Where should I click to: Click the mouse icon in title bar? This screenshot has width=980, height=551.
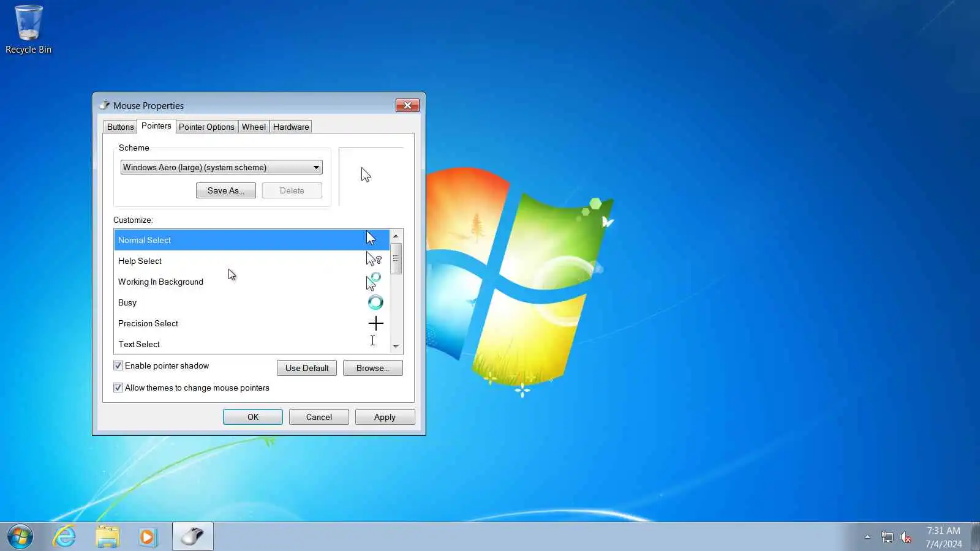105,105
